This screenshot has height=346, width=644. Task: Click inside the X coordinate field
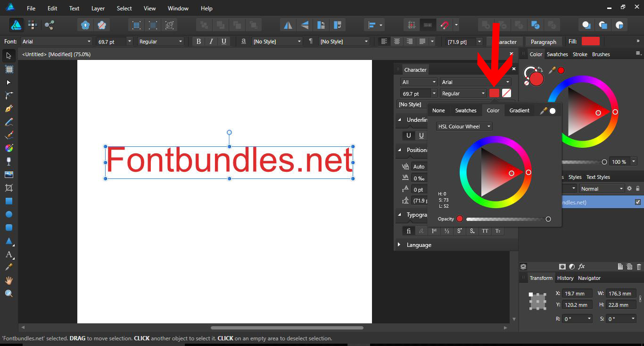coord(577,293)
